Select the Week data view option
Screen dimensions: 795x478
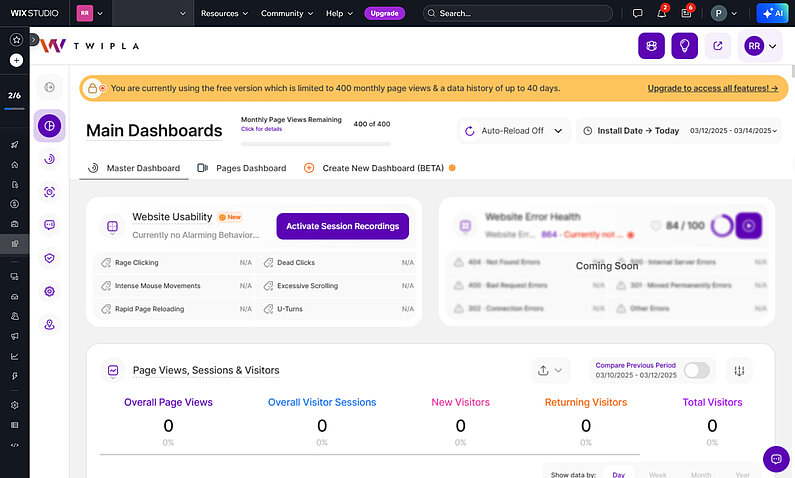[657, 474]
